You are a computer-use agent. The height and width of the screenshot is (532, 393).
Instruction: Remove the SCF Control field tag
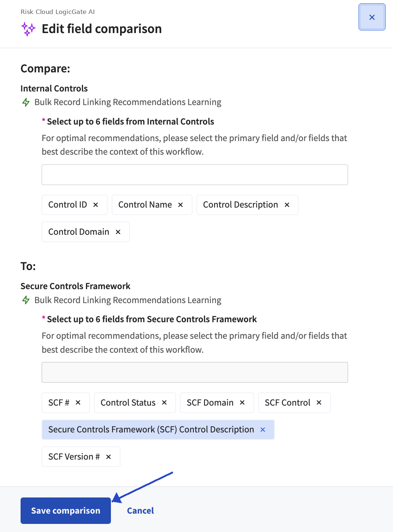(x=319, y=402)
